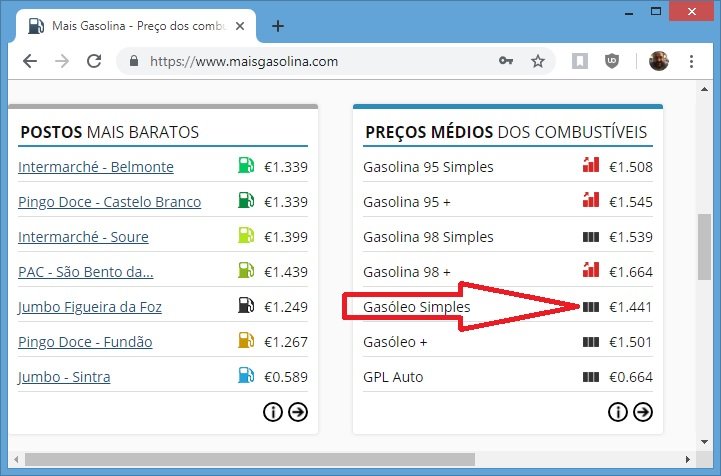Screen dimensions: 721x476
Task: Open the saved passwords key icon
Action: click(x=506, y=61)
